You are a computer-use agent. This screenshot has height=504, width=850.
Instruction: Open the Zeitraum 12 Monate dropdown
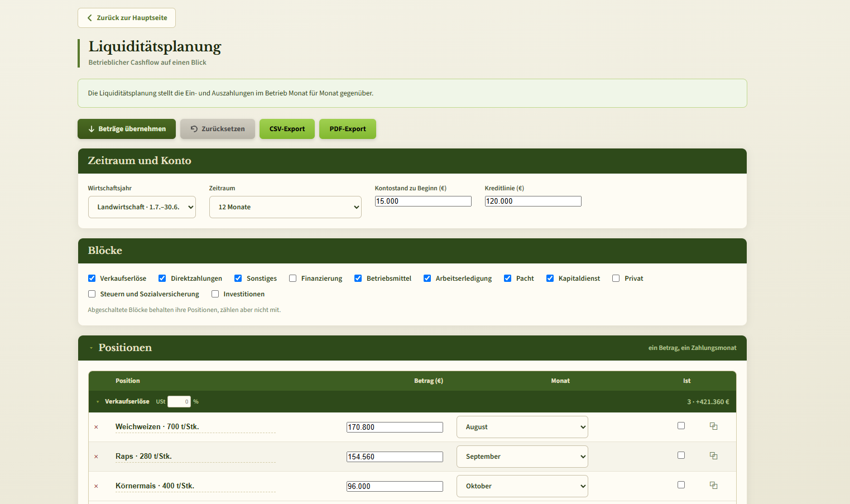(285, 207)
